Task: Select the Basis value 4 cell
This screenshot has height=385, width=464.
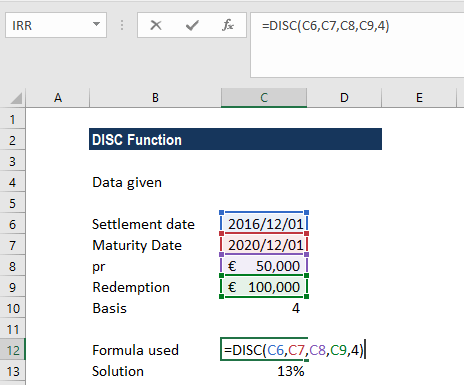Action: 264,308
